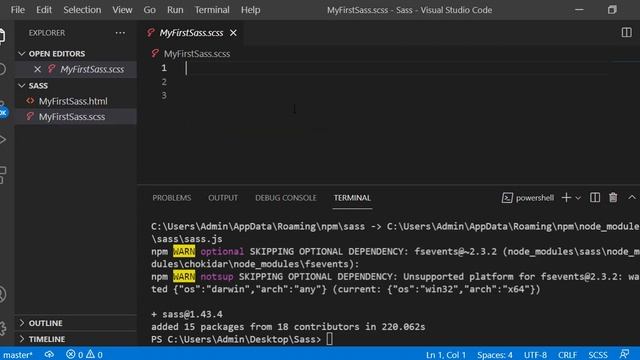Kill terminal with the trash icon
Image resolution: width=640 pixels, height=360 pixels.
(x=613, y=198)
